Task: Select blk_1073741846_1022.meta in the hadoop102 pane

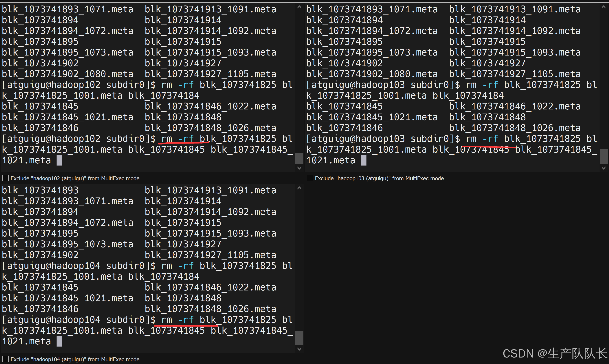Action: point(211,106)
